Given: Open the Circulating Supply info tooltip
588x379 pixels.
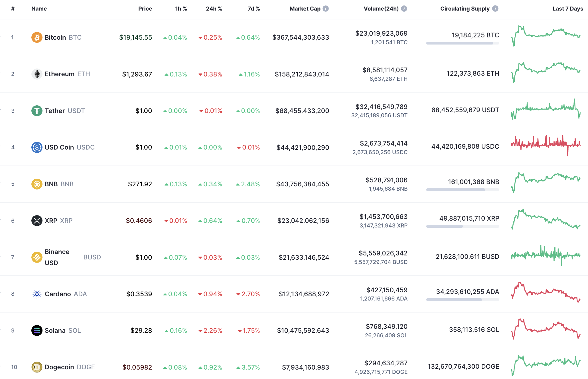Looking at the screenshot, I should [495, 9].
